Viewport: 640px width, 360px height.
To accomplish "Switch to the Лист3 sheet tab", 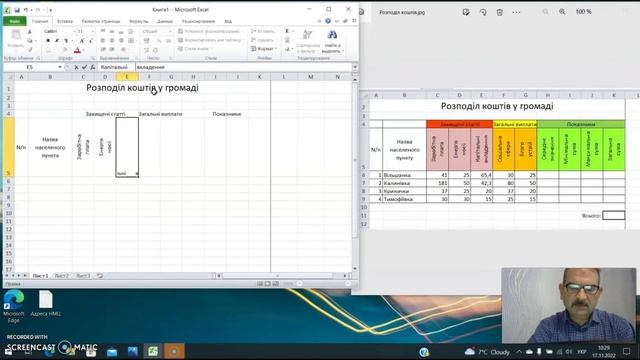I will coord(83,276).
